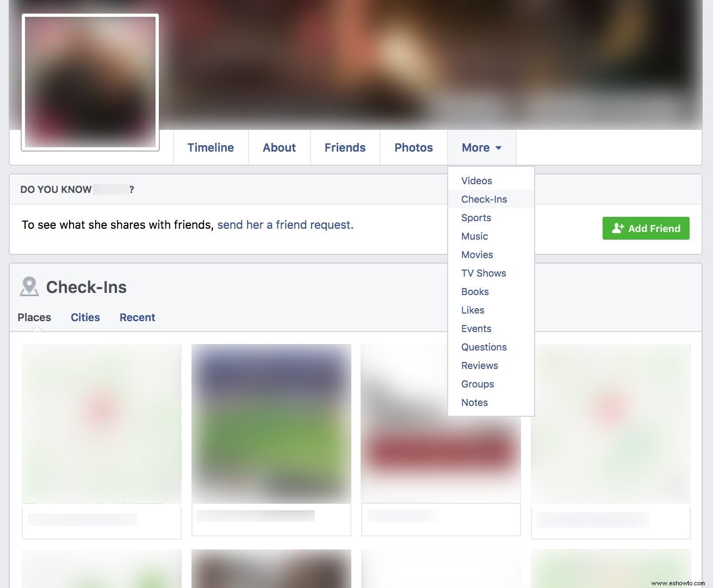Viewport: 713px width, 588px height.
Task: Select the Places sub-tab
Action: [34, 317]
